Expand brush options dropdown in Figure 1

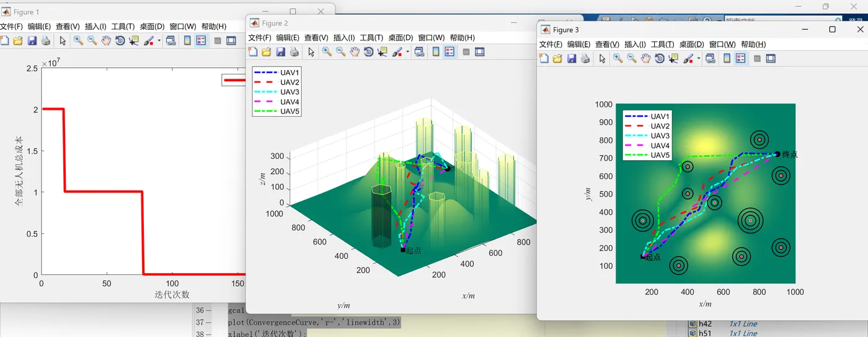(x=159, y=42)
